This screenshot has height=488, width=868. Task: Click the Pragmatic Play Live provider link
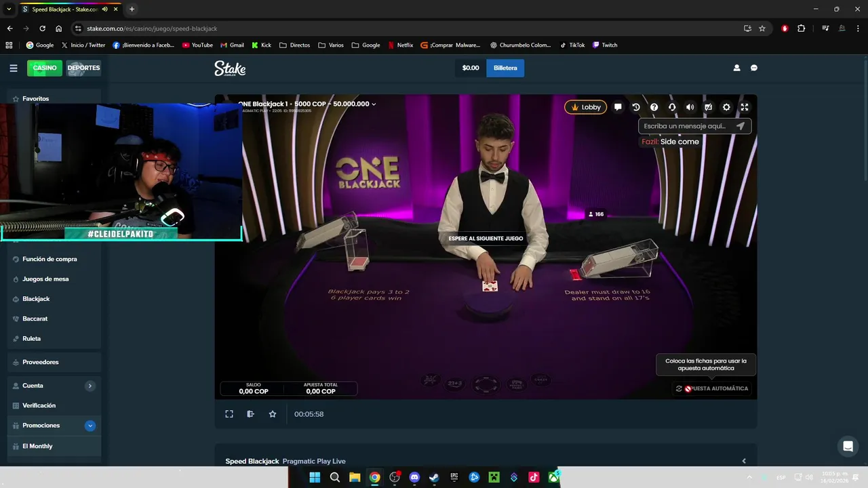tap(314, 461)
